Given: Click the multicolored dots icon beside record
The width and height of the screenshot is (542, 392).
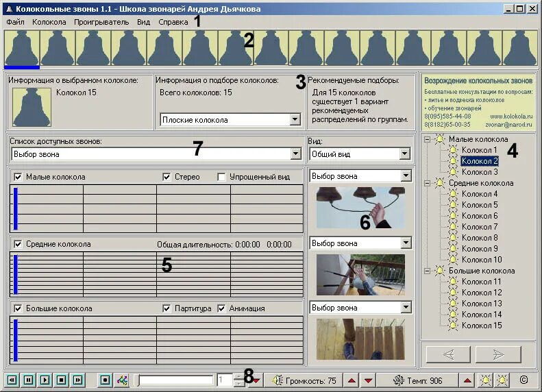Looking at the screenshot, I should point(122,380).
